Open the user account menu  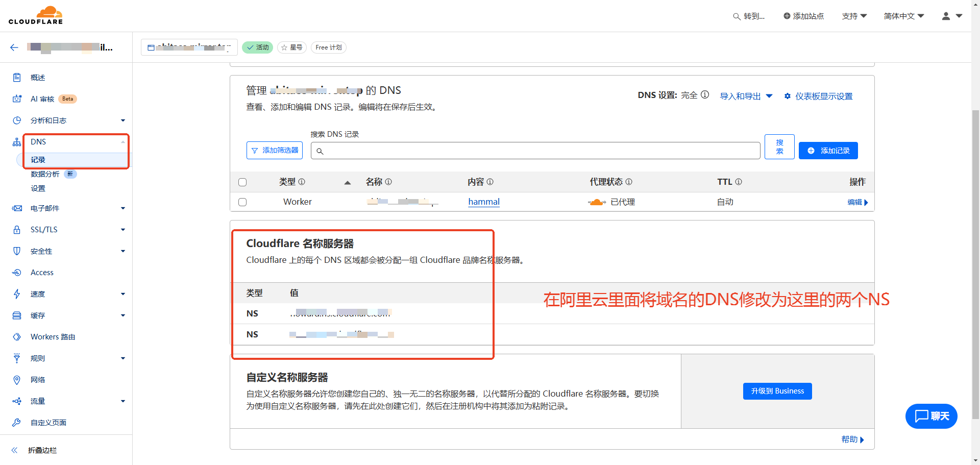coord(952,16)
